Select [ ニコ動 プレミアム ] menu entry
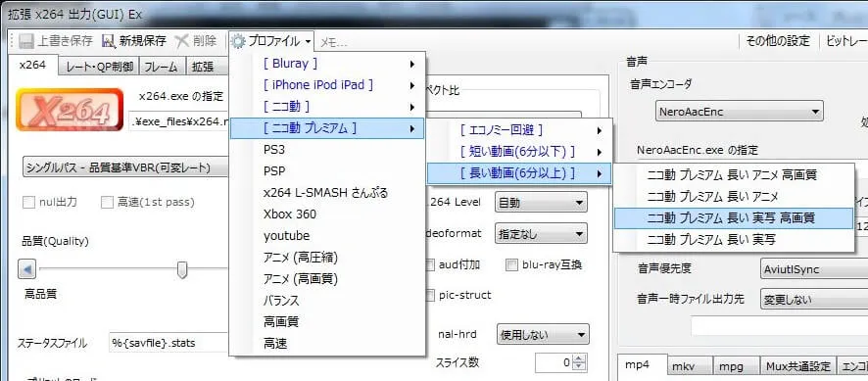Screen dimensions: 868x381 point(328,128)
